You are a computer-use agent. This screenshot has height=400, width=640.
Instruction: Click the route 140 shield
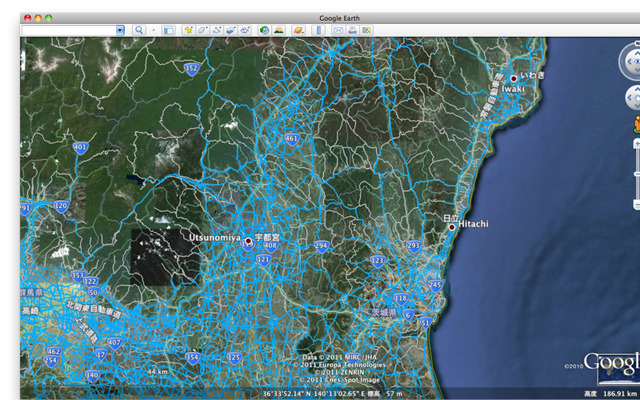coord(93,376)
